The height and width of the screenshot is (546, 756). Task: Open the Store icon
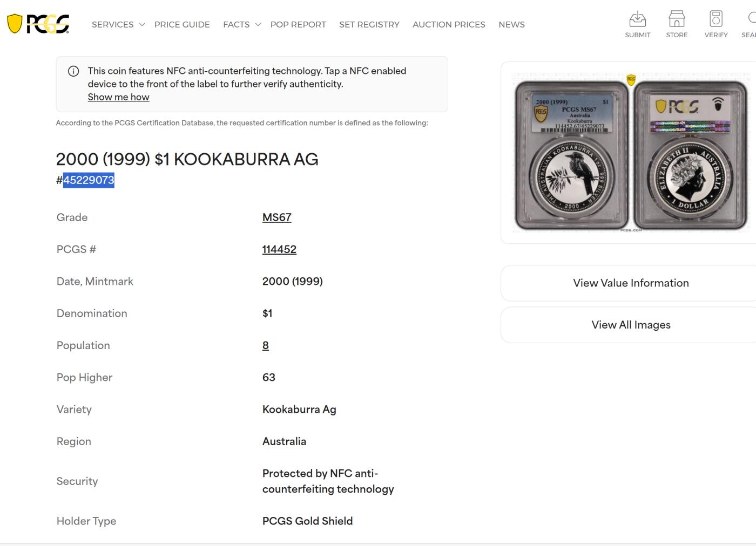click(x=677, y=19)
